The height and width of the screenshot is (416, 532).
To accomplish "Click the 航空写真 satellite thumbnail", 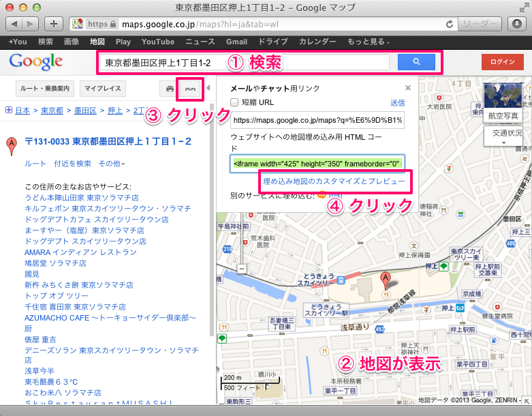I will pyautogui.click(x=503, y=101).
